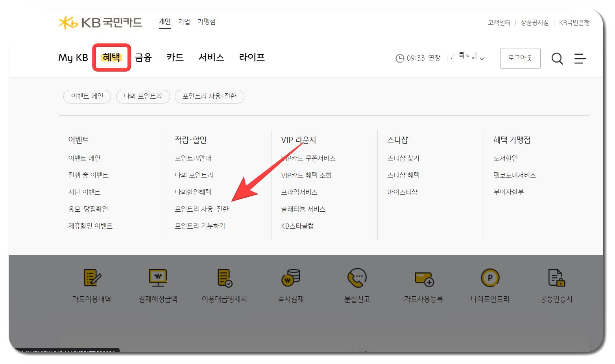Select the 카드사용등록 card registration icon
Screen dimensions: 615x364
click(423, 285)
